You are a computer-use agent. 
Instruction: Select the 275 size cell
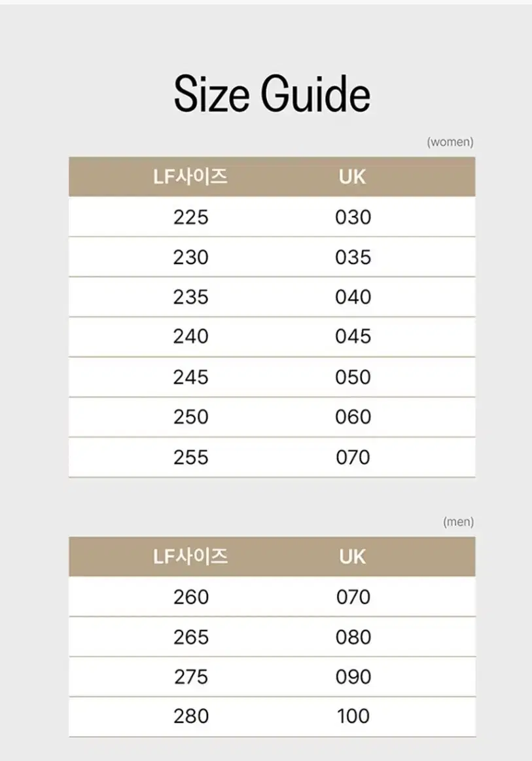[191, 677]
